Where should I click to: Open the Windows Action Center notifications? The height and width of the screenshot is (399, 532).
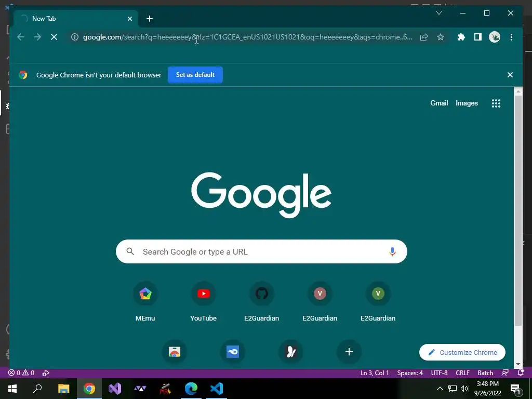coord(516,389)
